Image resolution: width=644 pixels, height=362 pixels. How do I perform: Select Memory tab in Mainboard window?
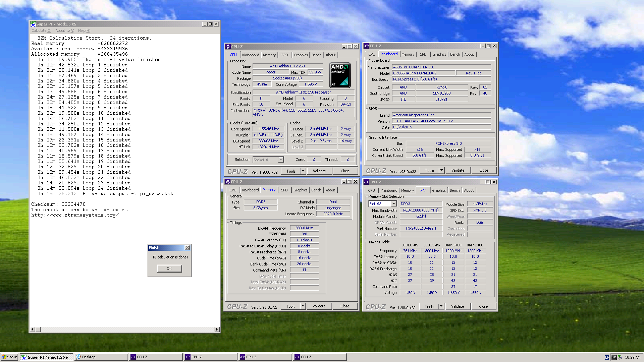[408, 54]
